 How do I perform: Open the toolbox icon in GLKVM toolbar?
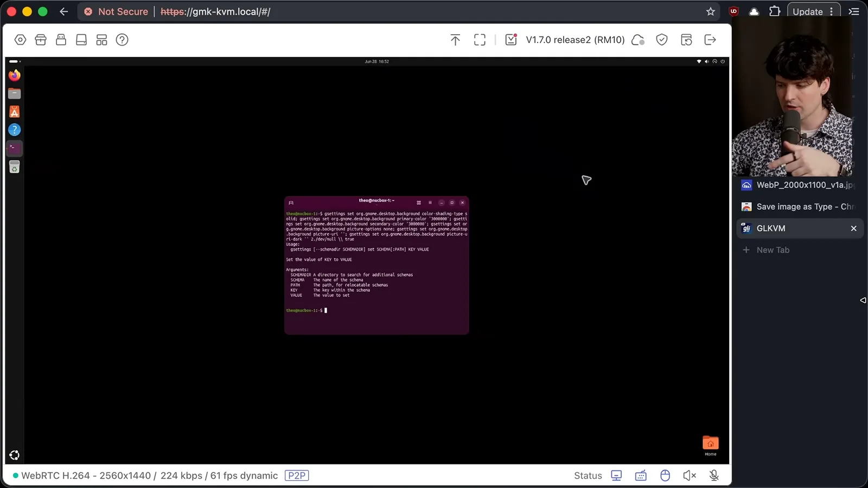(41, 40)
